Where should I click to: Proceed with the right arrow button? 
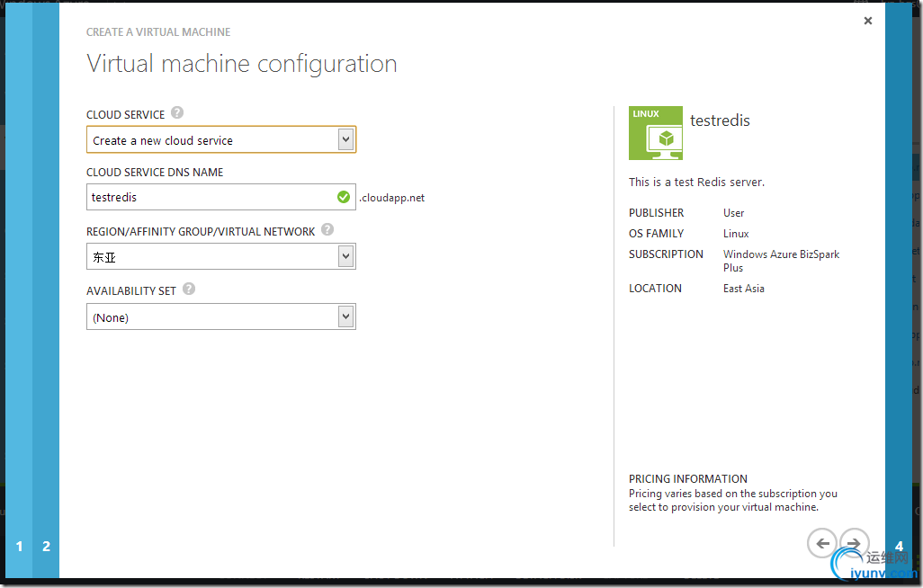(x=854, y=543)
